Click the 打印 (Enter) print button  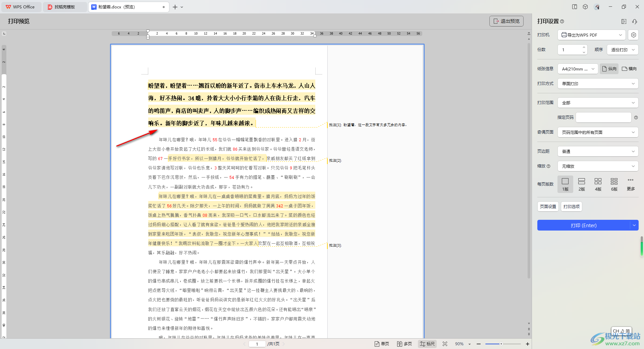[584, 225]
